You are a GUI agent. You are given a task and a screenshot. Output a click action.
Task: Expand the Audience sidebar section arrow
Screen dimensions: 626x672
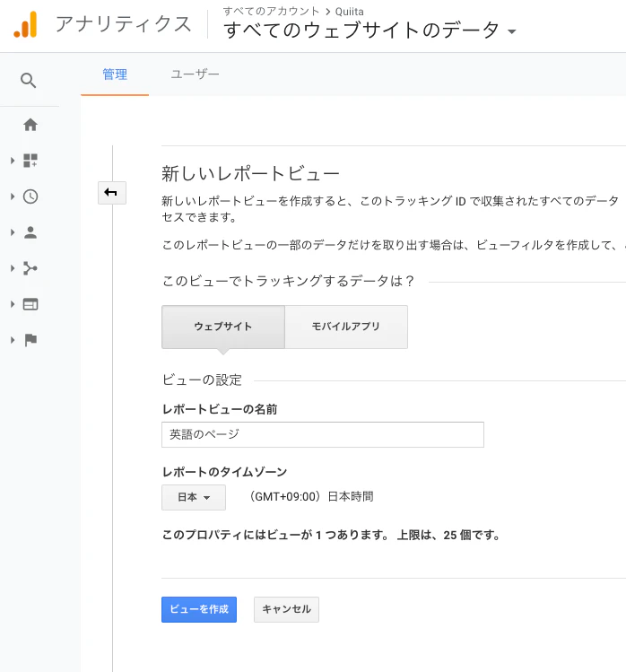[x=13, y=232]
